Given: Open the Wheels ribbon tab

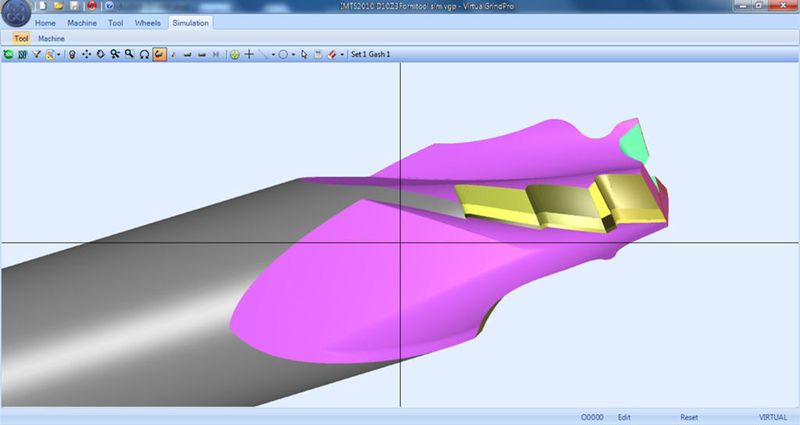Looking at the screenshot, I should 147,23.
